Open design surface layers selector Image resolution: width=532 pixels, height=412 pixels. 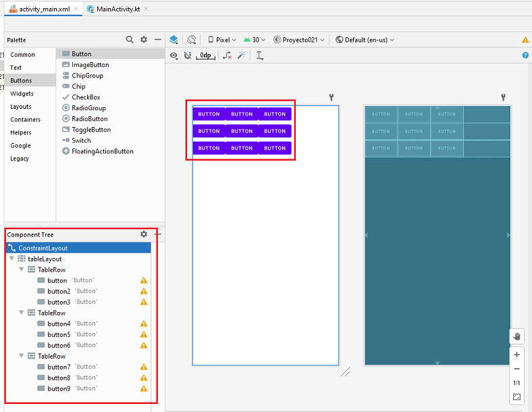tap(174, 40)
